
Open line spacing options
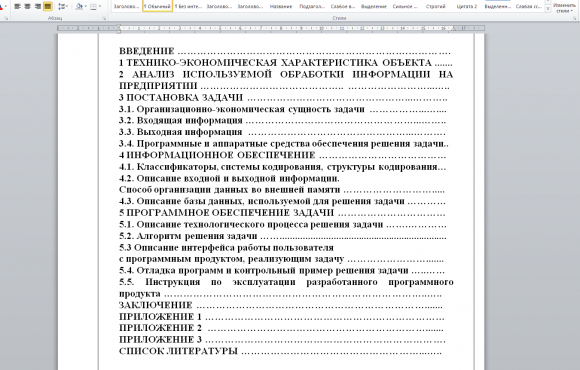coord(63,6)
